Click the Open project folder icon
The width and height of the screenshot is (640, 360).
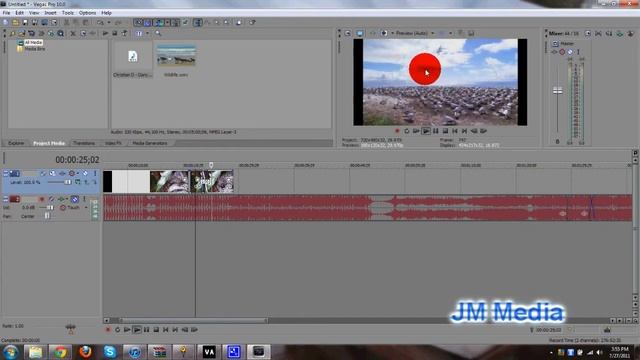(15, 22)
